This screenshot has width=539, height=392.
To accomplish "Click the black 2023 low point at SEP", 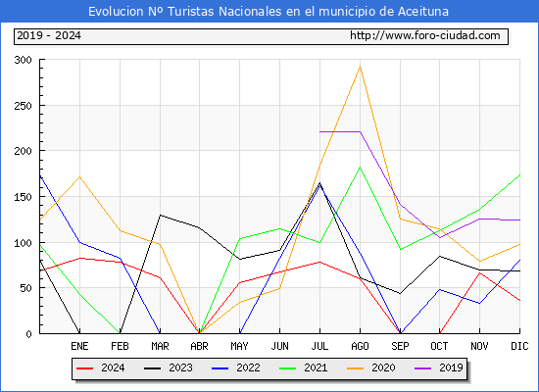I will pyautogui.click(x=400, y=294).
